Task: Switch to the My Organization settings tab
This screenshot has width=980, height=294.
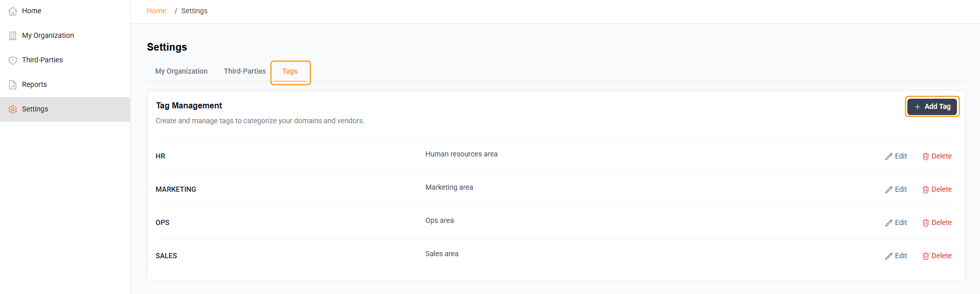Action: (x=181, y=71)
